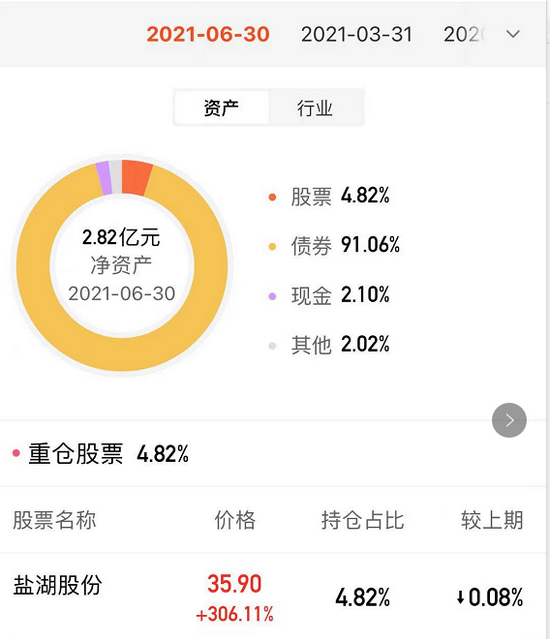The height and width of the screenshot is (639, 550).
Task: Click the 持仓占比 column header
Action: click(x=362, y=520)
